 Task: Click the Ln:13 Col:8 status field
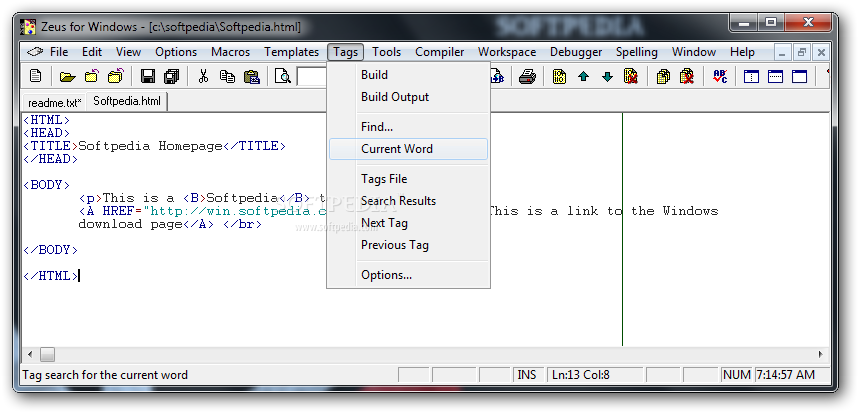[594, 375]
